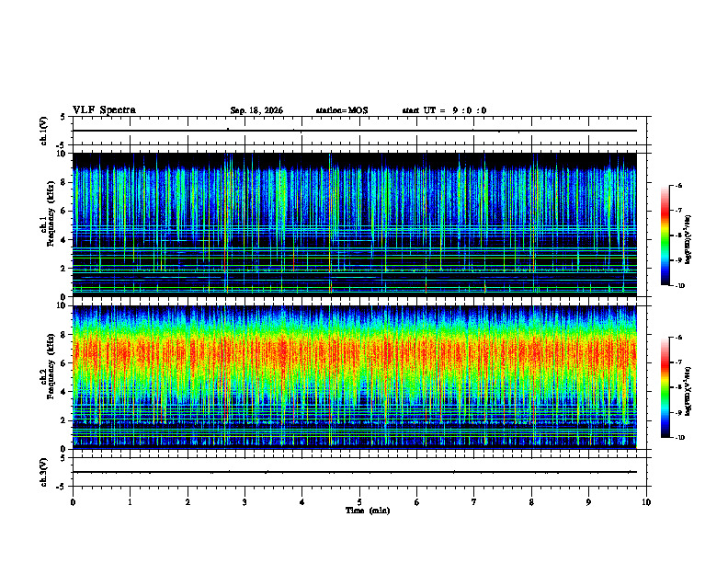Select the 3 minute tick on time axis
Image resolution: width=728 pixels, height=563 pixels.
coord(245,502)
